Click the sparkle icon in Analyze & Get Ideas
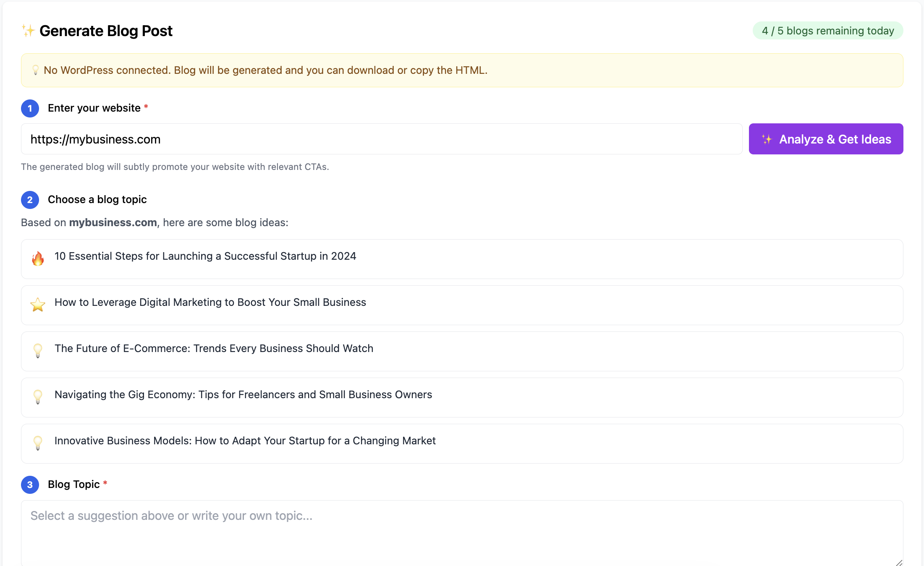The height and width of the screenshot is (566, 924). click(767, 139)
